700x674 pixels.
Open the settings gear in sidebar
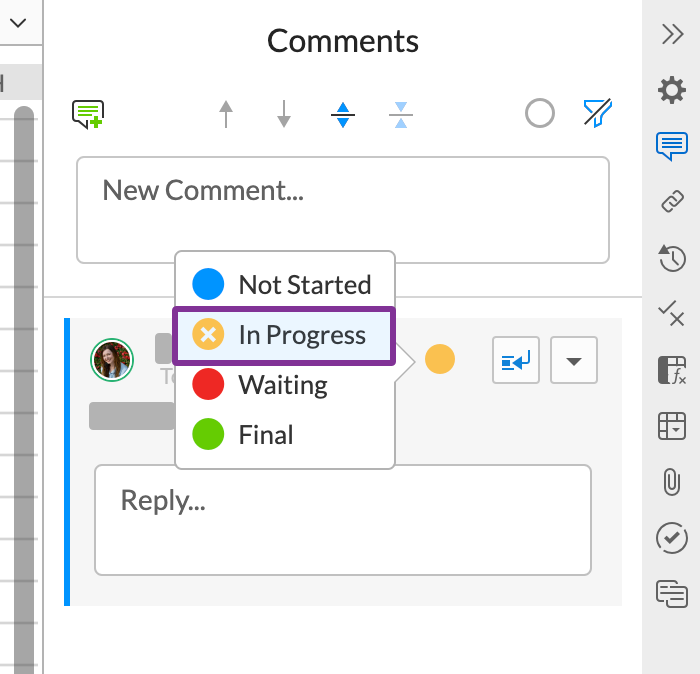671,90
